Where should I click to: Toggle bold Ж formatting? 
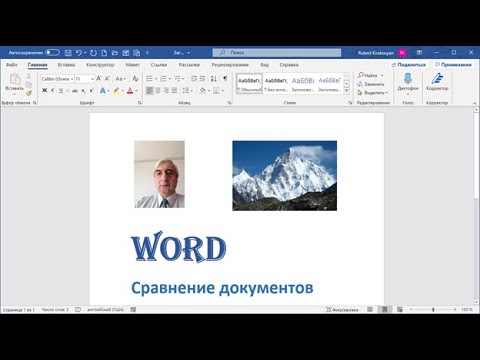(x=44, y=90)
